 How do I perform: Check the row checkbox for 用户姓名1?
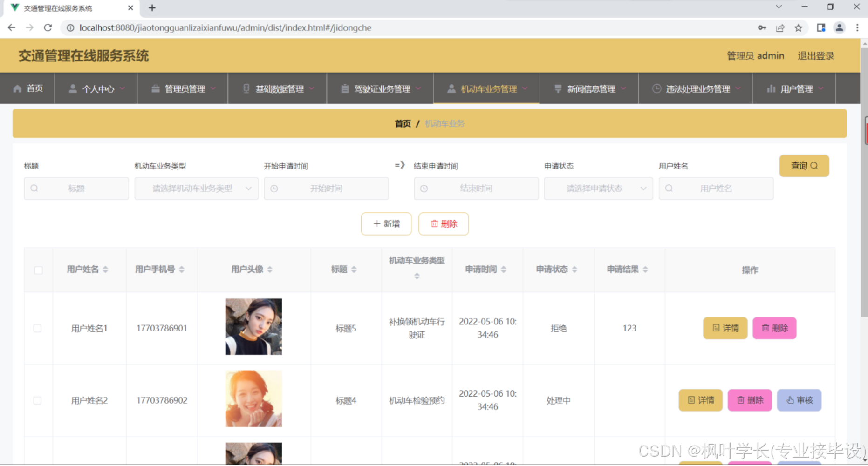coord(37,329)
